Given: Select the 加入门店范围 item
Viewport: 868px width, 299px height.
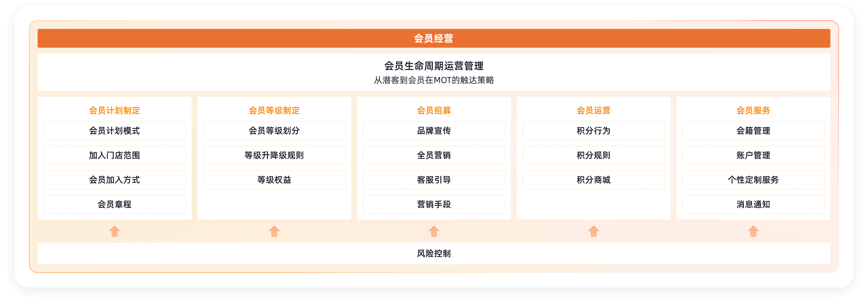Looking at the screenshot, I should tap(115, 155).
